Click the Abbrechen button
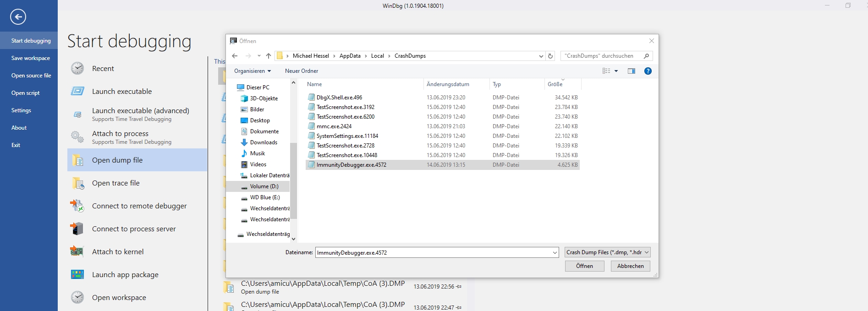868x311 pixels. point(630,266)
